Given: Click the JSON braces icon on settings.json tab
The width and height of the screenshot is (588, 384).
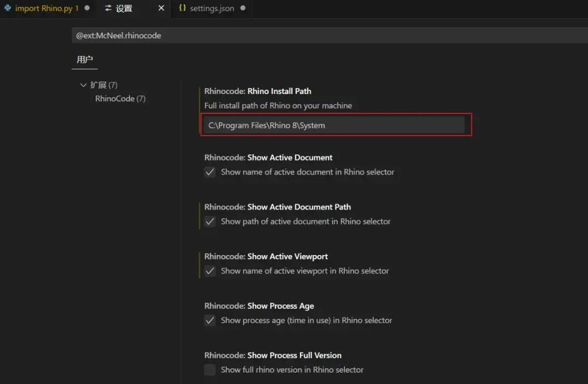Looking at the screenshot, I should pyautogui.click(x=182, y=8).
